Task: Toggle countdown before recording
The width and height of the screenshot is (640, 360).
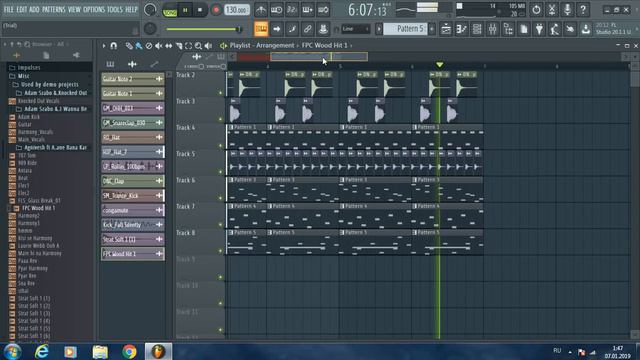Action: [x=292, y=9]
